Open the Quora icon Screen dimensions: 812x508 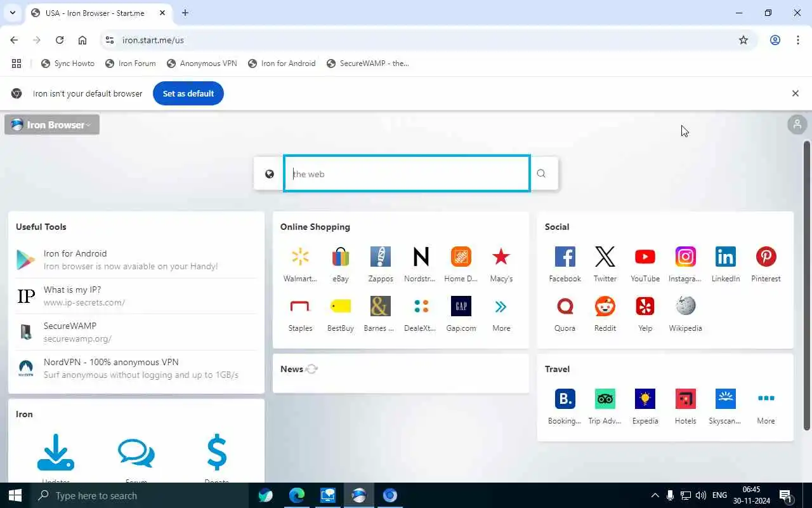(x=565, y=306)
